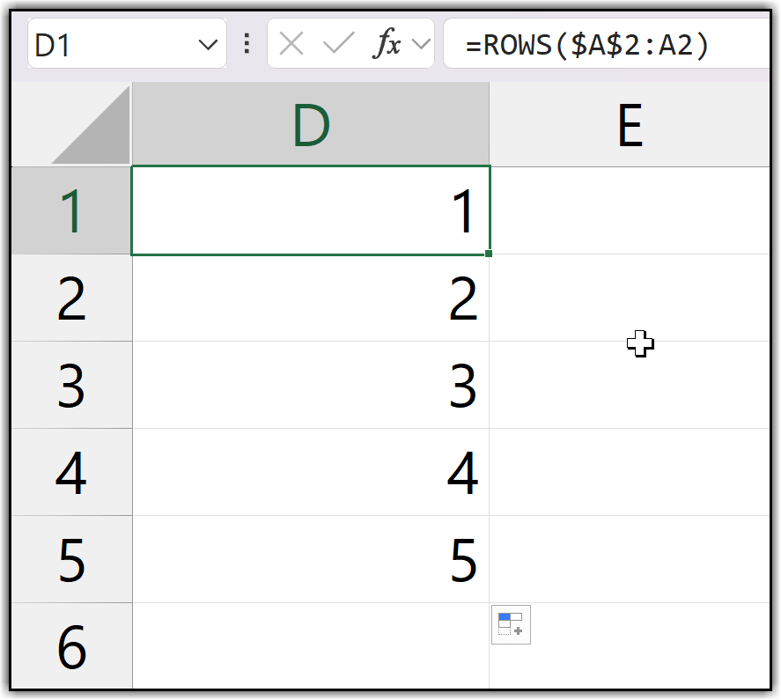Click the Select All corner triangle
This screenshot has height=700, width=781.
coord(91,126)
